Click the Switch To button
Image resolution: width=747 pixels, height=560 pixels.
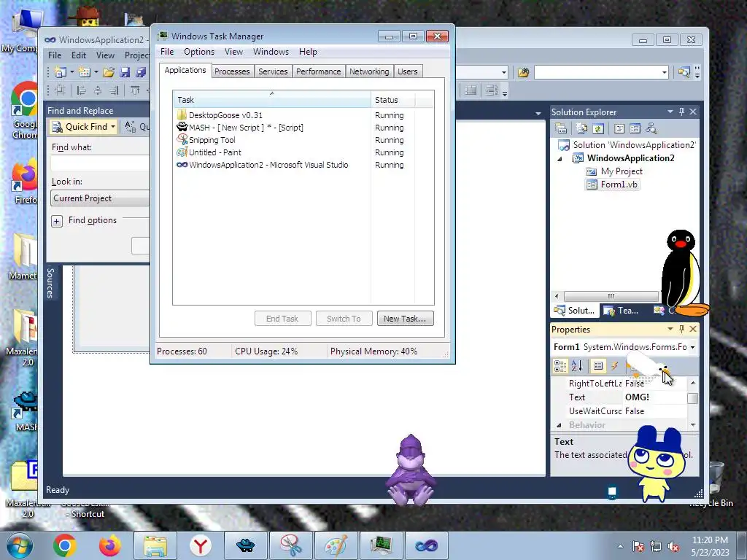coord(344,319)
